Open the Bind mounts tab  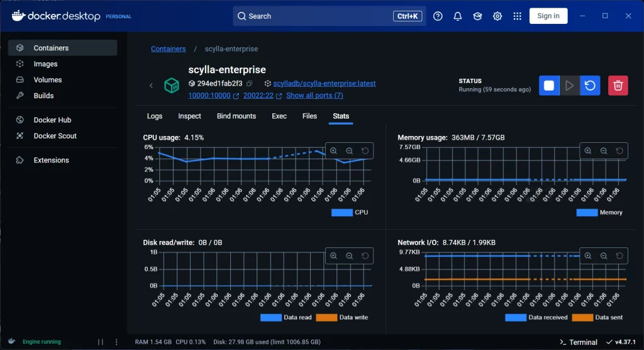(236, 116)
